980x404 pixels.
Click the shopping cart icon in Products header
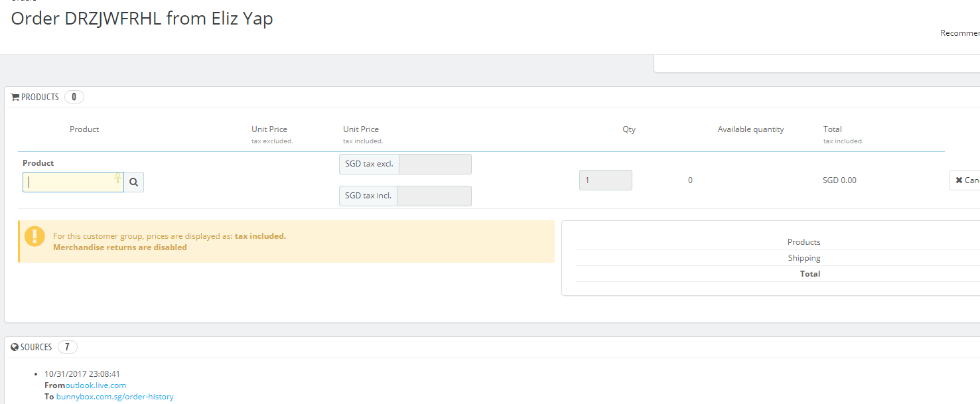click(15, 98)
